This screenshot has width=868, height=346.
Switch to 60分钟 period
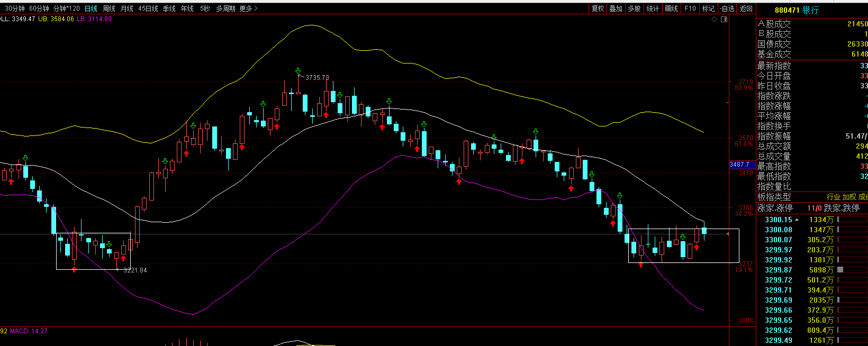tap(39, 8)
